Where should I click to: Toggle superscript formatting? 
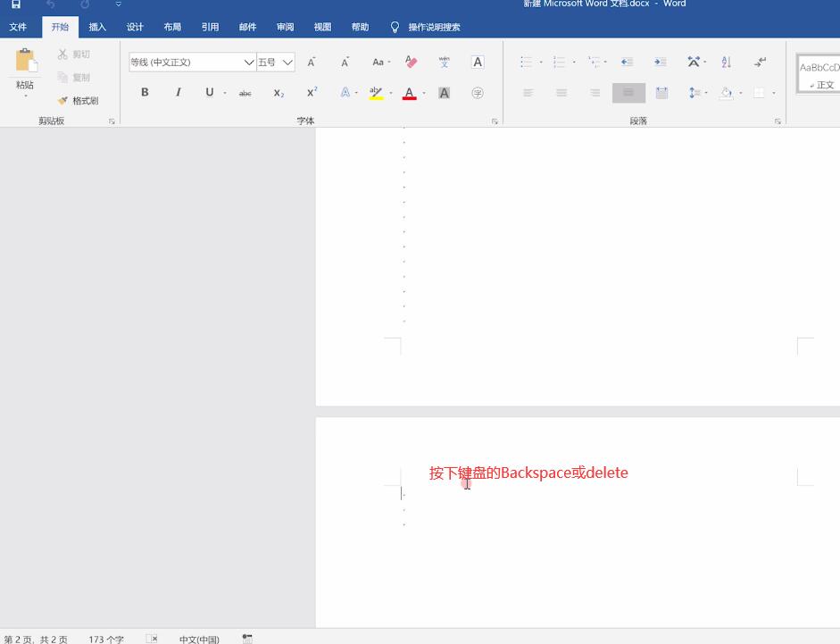coord(312,92)
